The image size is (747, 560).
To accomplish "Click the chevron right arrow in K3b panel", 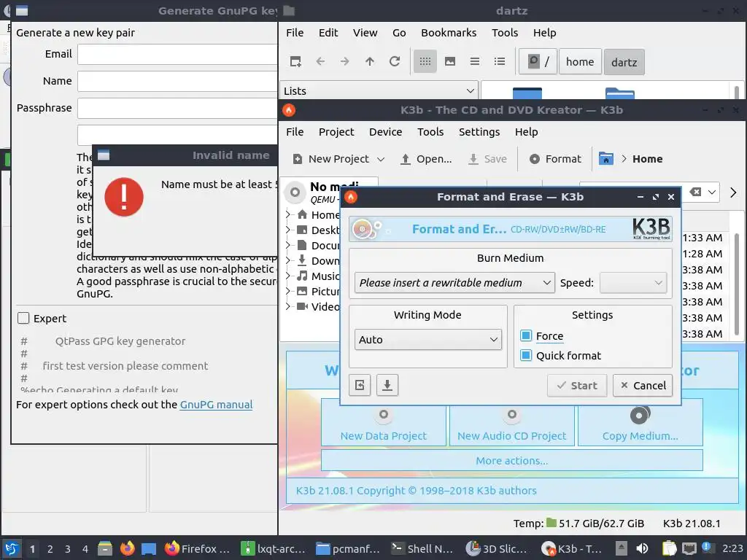I will pyautogui.click(x=733, y=192).
